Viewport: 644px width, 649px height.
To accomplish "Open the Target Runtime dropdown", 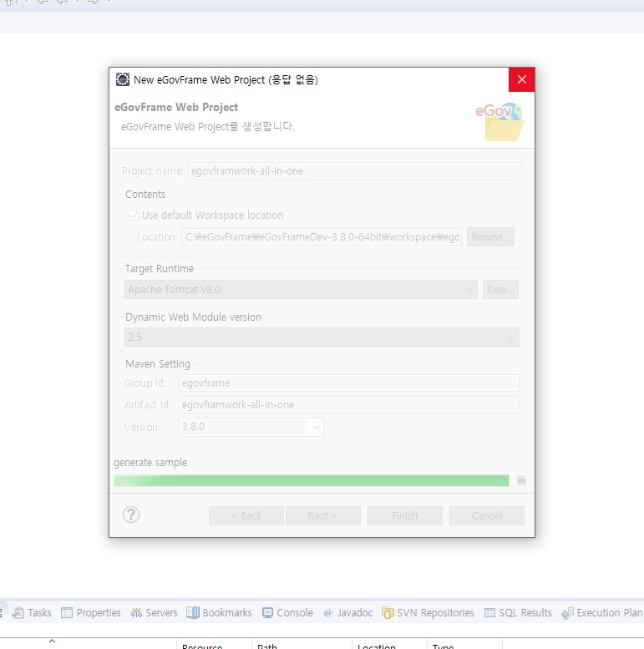I will point(301,289).
